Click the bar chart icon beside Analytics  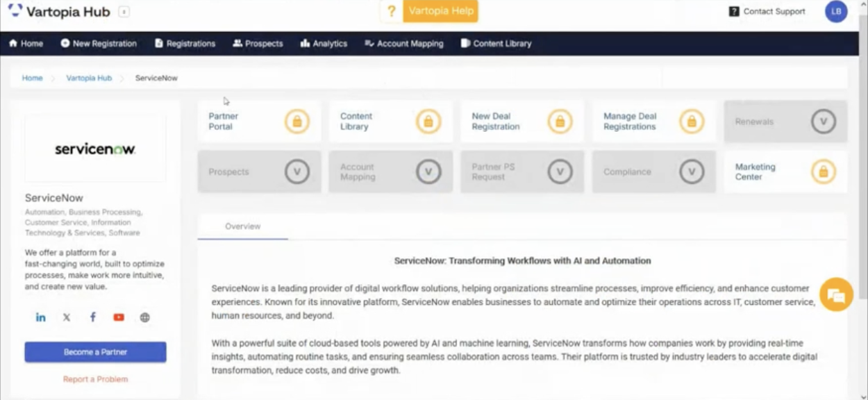(305, 43)
